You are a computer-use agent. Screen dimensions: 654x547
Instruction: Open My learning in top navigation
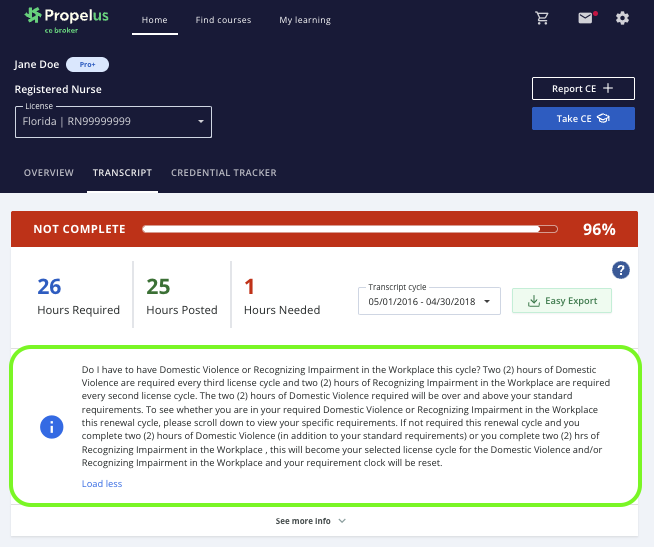304,20
